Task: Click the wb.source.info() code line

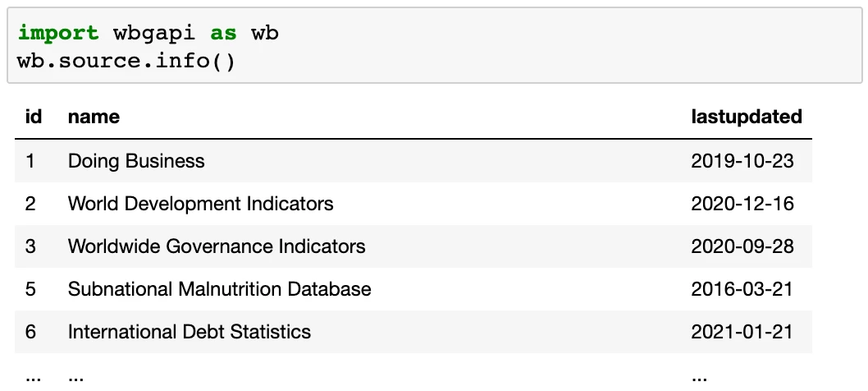Action: (126, 61)
